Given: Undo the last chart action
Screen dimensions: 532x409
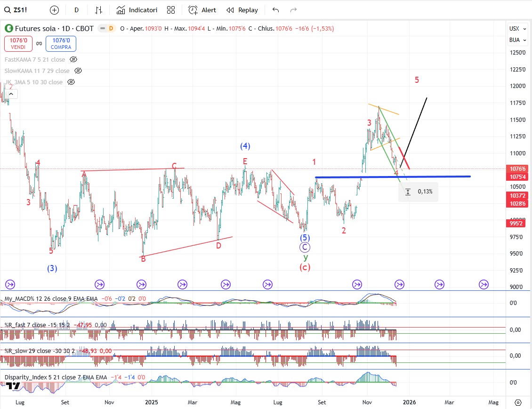Looking at the screenshot, I should click(275, 10).
